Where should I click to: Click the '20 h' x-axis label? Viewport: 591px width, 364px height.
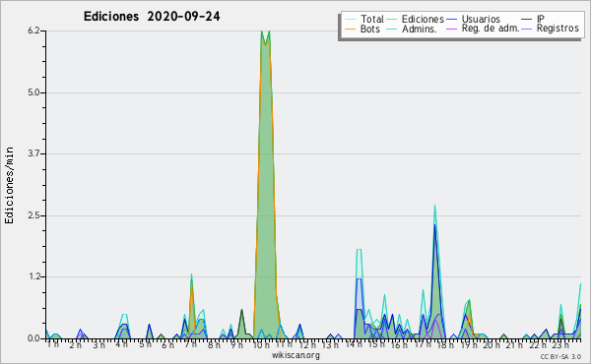[x=491, y=344]
